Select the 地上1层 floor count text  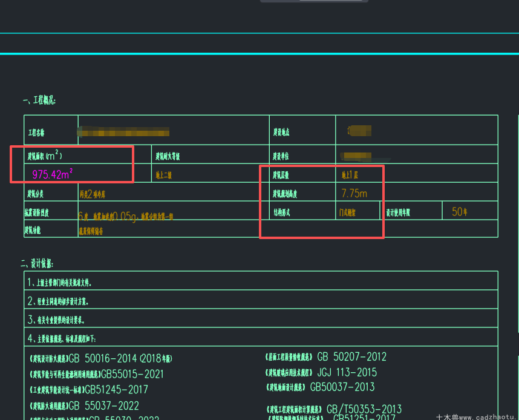click(x=350, y=175)
